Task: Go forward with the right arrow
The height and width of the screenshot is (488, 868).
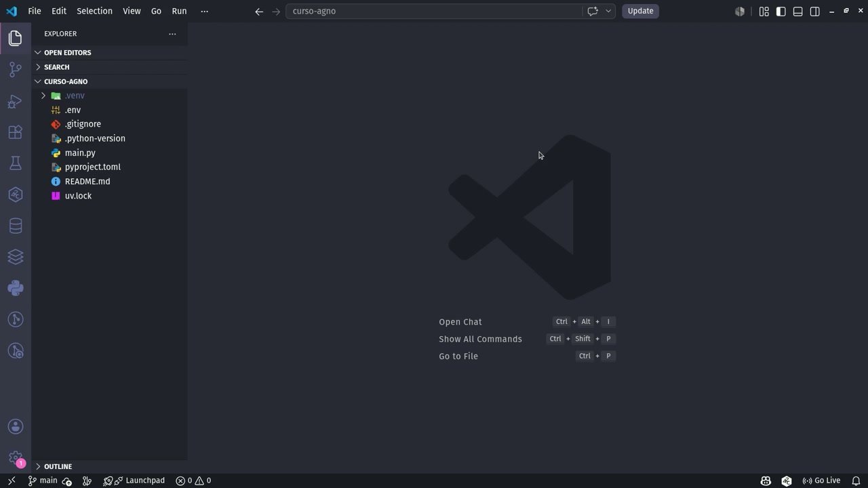Action: [276, 11]
